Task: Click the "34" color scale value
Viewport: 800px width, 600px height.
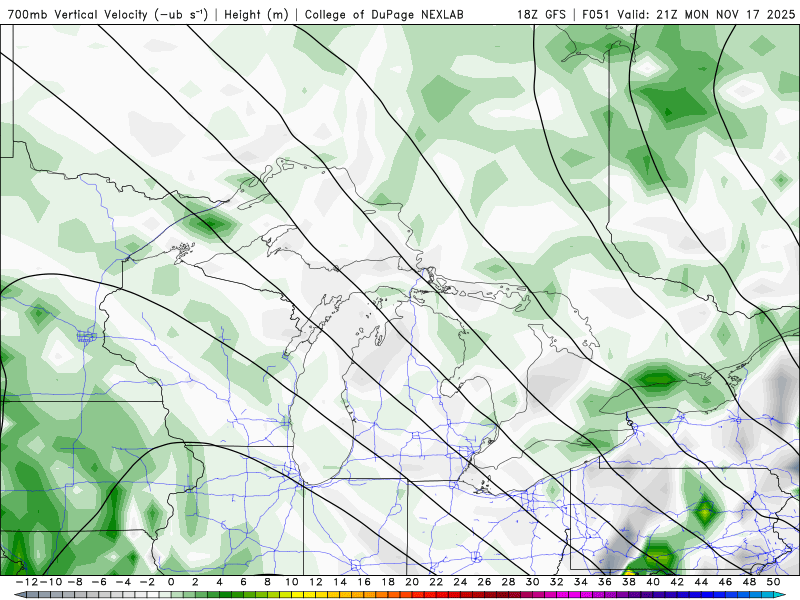Action: click(x=581, y=582)
